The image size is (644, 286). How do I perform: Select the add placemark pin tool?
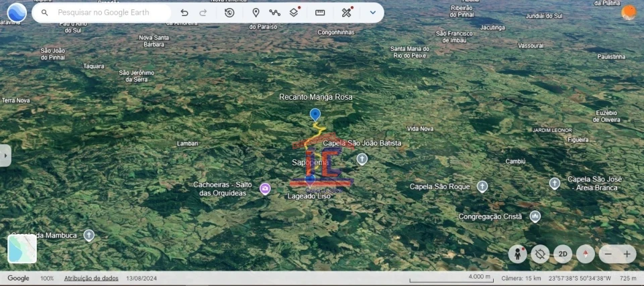(x=256, y=13)
